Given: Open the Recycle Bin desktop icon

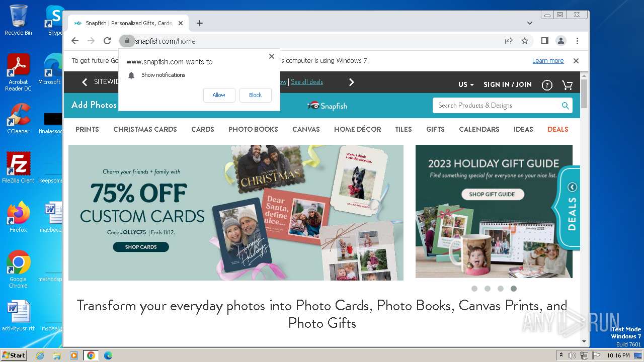Looking at the screenshot, I should point(18,20).
